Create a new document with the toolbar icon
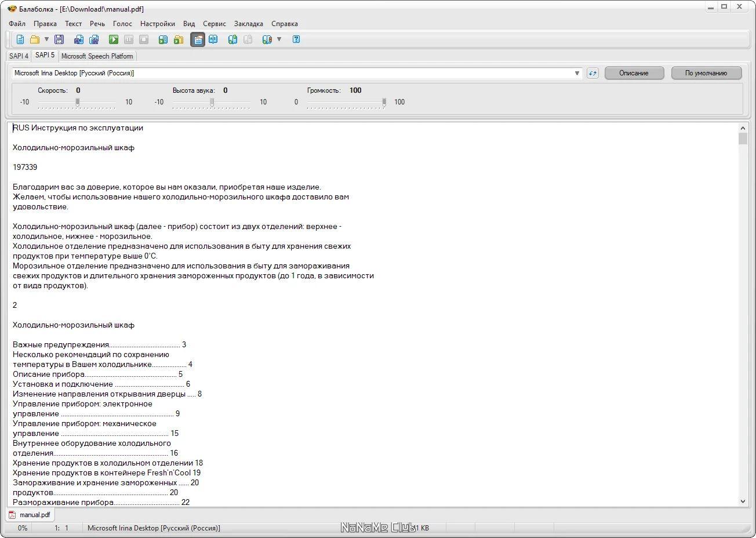Viewport: 756px width, 538px height. coord(20,39)
